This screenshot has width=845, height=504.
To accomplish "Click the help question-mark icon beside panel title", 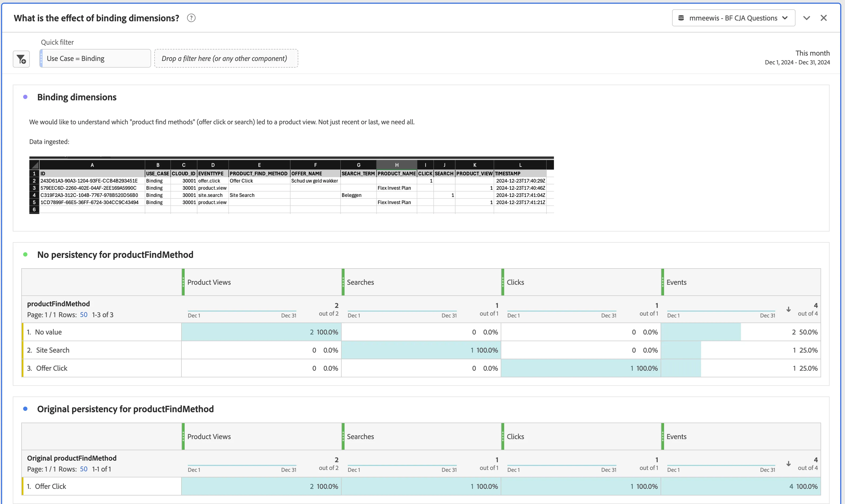I will pos(191,18).
